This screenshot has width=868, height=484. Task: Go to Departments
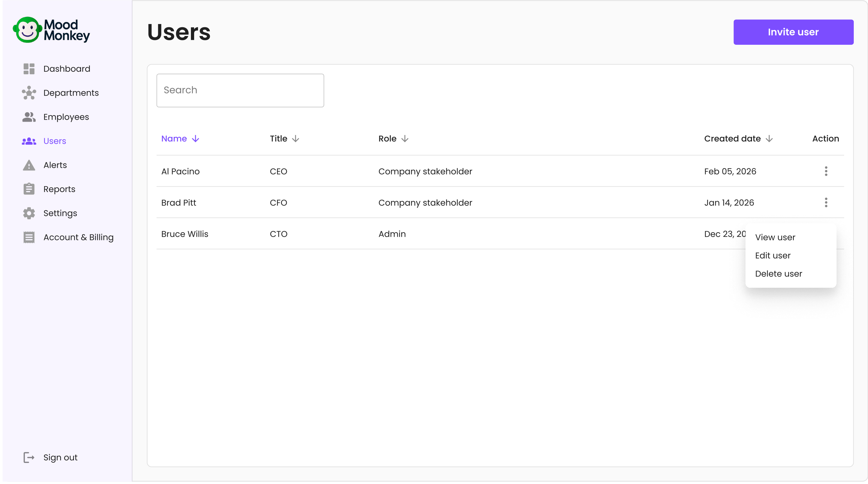tap(71, 93)
